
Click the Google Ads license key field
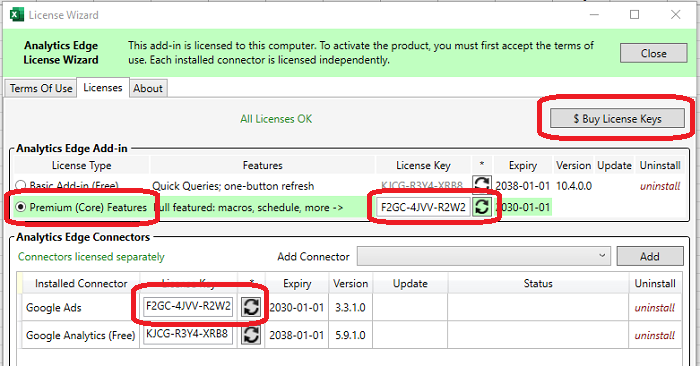coord(188,307)
